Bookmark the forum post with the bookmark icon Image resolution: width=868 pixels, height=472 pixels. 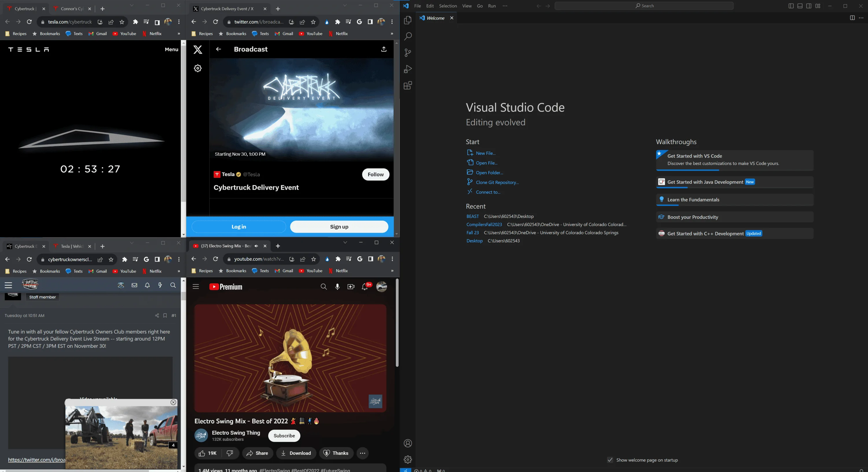click(x=165, y=316)
